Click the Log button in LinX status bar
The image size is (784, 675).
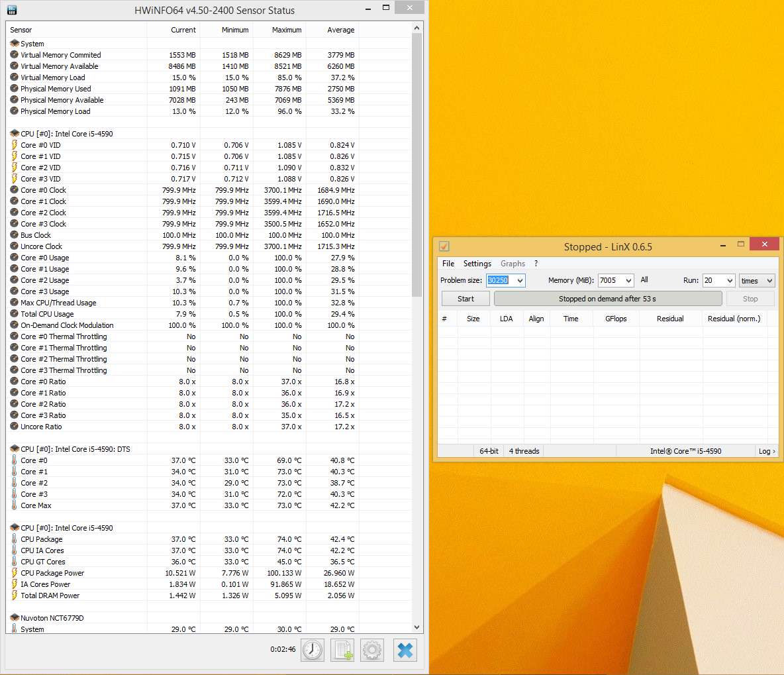coord(767,451)
